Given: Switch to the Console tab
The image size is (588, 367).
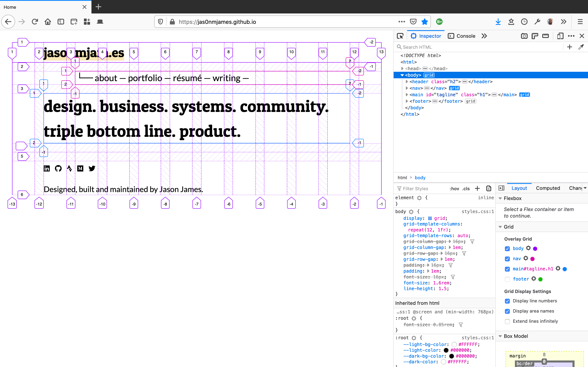Looking at the screenshot, I should click(462, 36).
